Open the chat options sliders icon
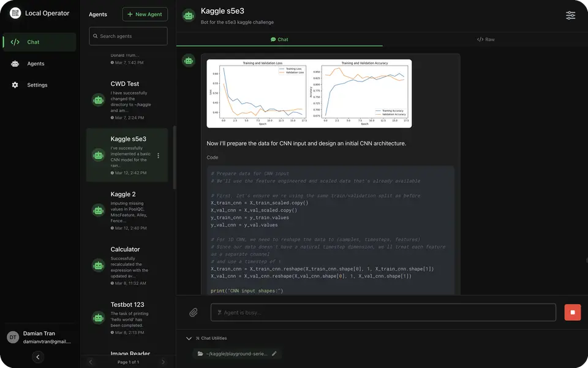This screenshot has height=368, width=588. point(570,15)
